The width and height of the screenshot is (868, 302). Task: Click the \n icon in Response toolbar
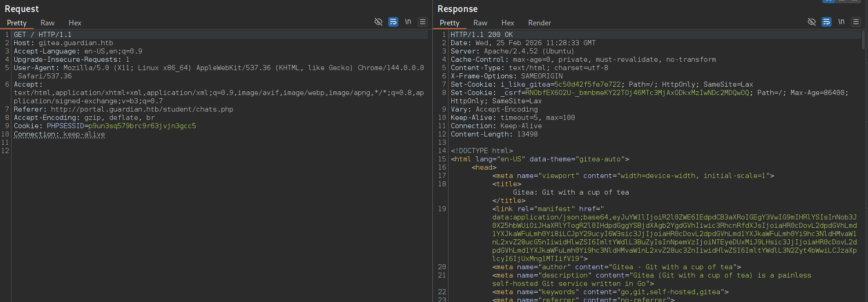(841, 22)
